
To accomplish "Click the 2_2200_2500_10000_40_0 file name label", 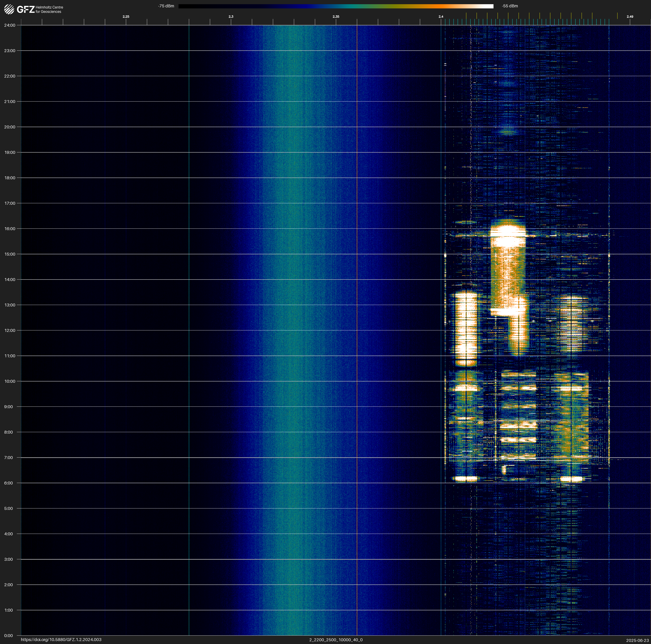I will tap(336, 640).
